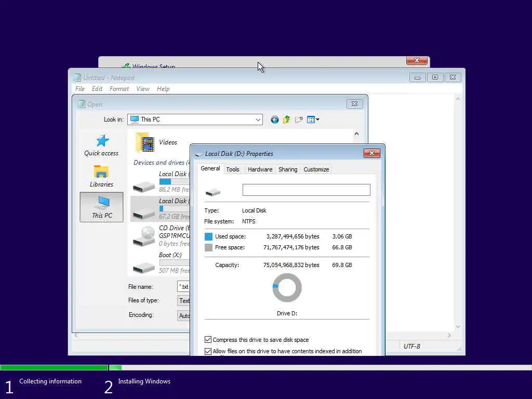The image size is (532, 399).
Task: Click the NTFS file system value
Action: pyautogui.click(x=249, y=221)
